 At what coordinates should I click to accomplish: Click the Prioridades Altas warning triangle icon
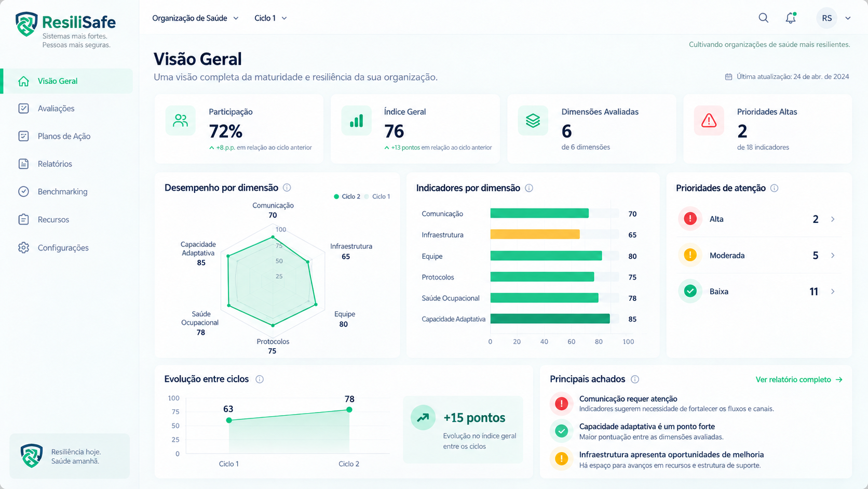tap(709, 121)
